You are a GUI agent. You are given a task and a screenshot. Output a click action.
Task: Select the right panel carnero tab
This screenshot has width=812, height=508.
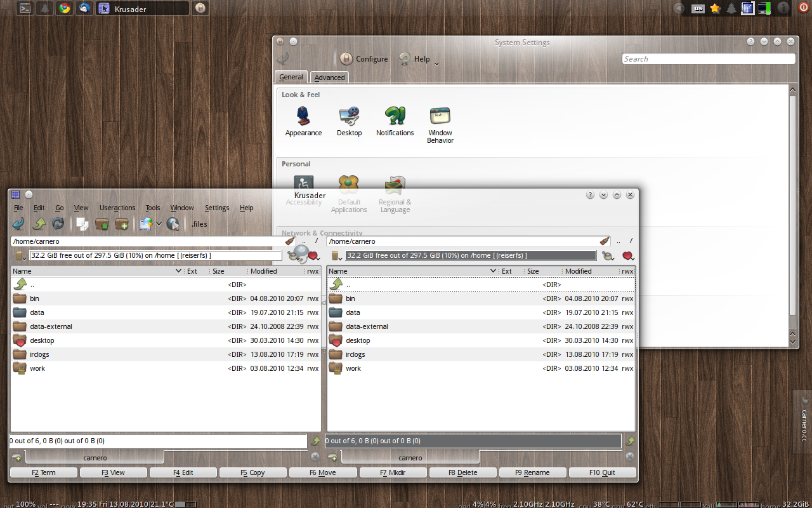[x=410, y=457]
